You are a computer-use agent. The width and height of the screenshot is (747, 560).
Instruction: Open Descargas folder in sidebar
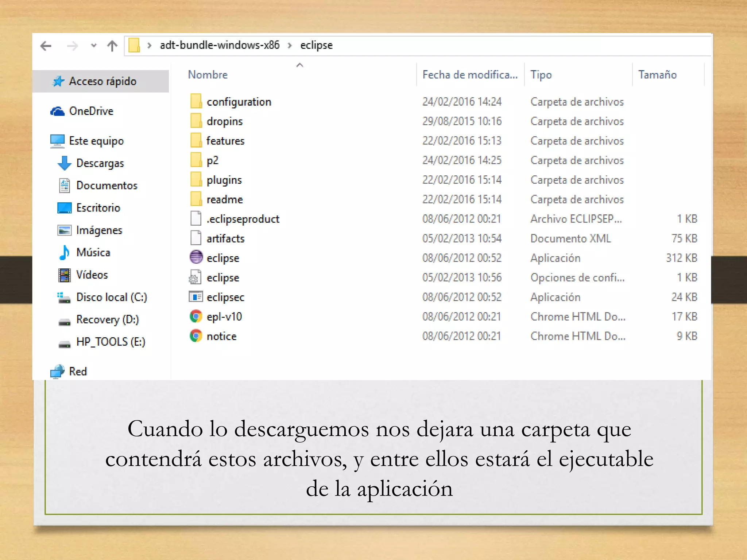tap(100, 163)
